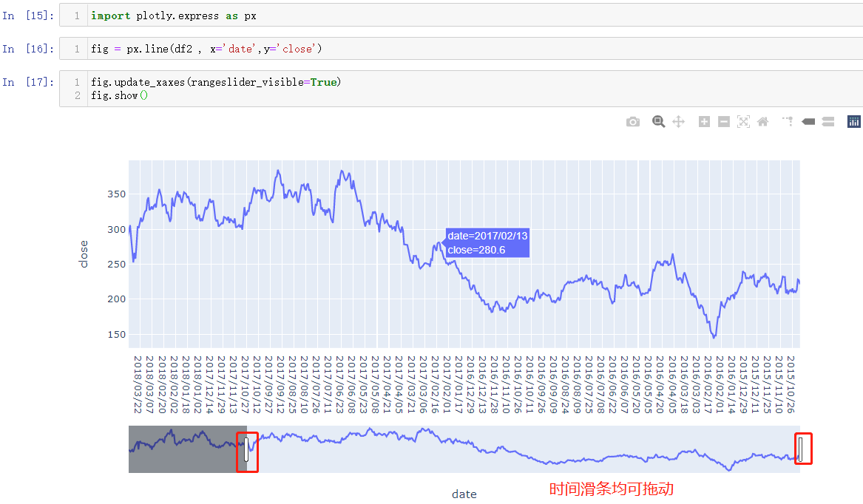Screen dimensions: 863x504
Task: Click the left range slider handle
Action: click(x=246, y=449)
